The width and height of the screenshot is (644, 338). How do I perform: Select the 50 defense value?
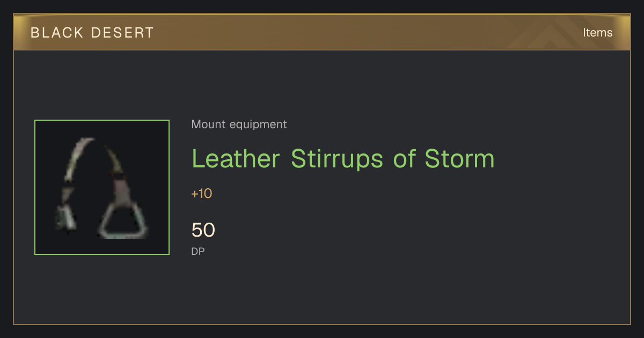point(203,230)
